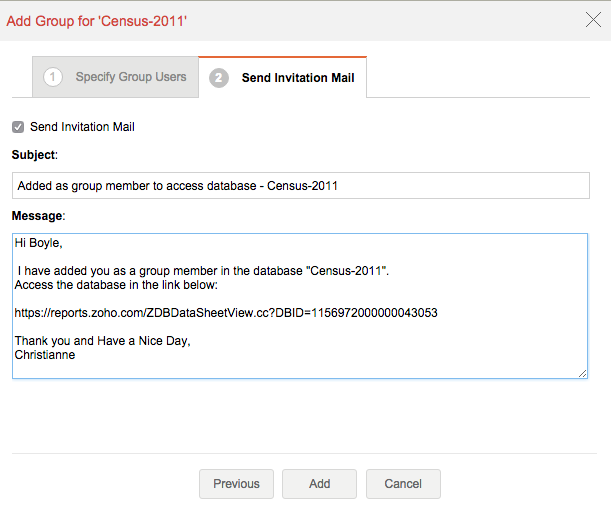This screenshot has height=509, width=611.
Task: Go back with the Previous button
Action: pyautogui.click(x=236, y=484)
